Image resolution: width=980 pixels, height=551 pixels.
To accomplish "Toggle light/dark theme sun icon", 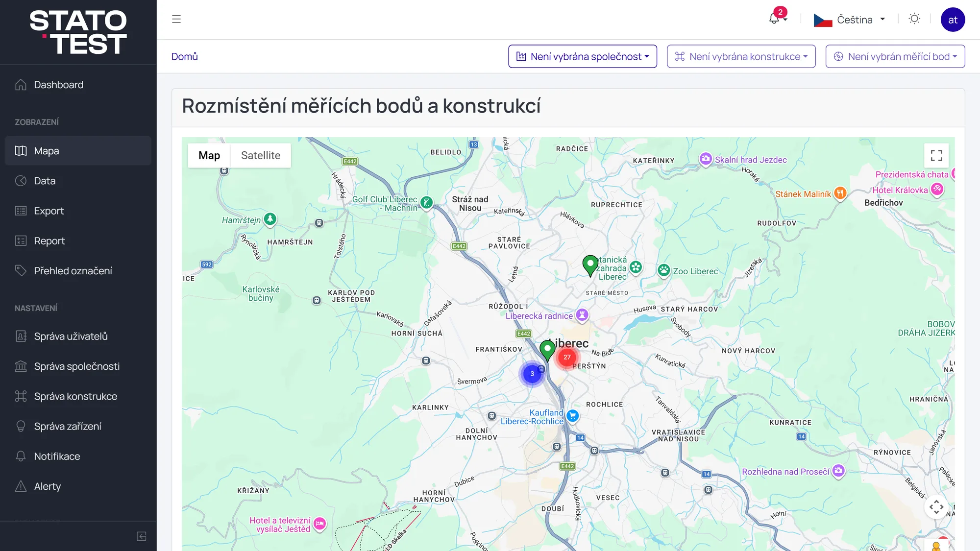I will pyautogui.click(x=914, y=19).
